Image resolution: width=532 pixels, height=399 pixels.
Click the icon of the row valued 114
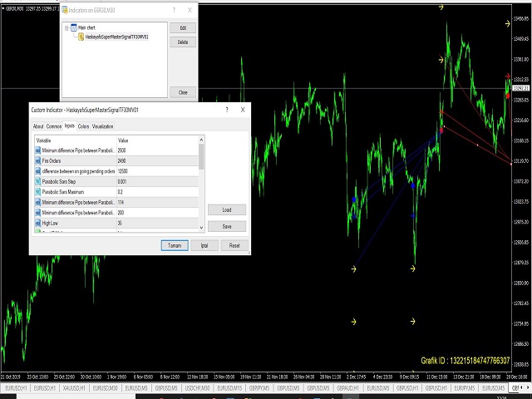(x=37, y=203)
